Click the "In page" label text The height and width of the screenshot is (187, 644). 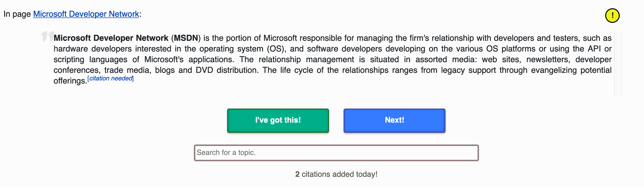point(17,14)
